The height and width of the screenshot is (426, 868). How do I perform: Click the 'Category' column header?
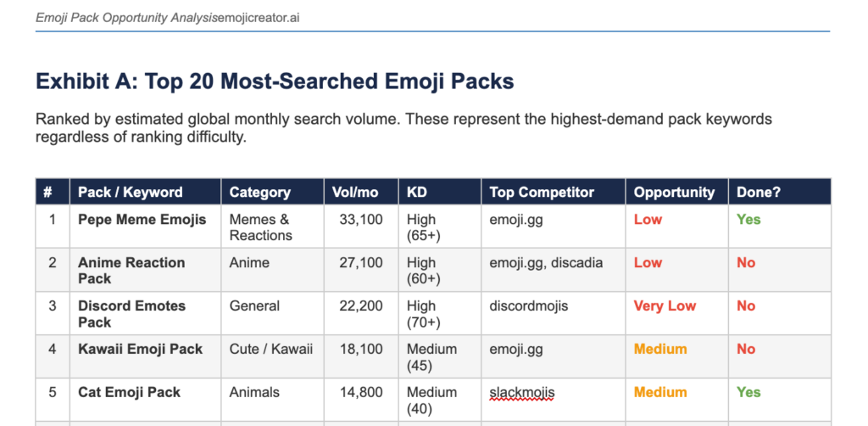coord(259,193)
